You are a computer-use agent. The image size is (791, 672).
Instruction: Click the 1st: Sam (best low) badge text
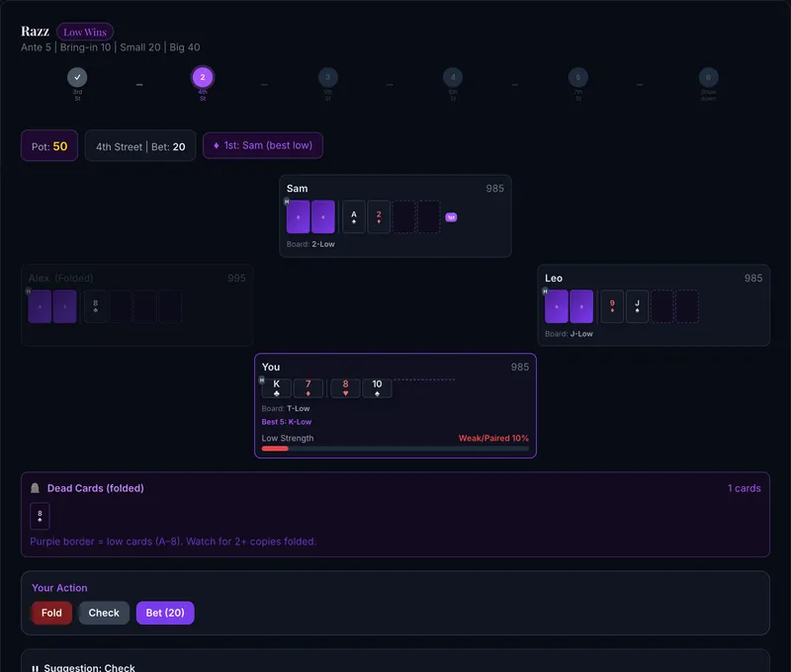coord(268,145)
